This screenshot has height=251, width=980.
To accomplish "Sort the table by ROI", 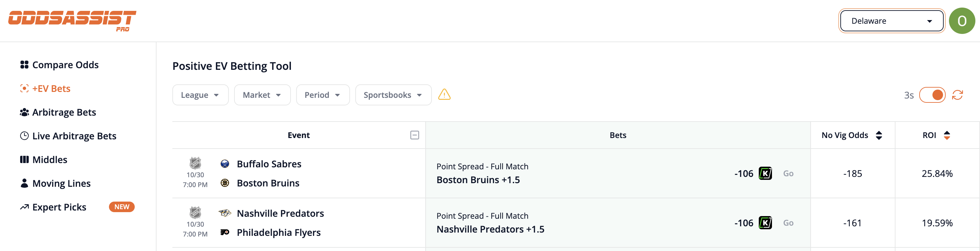I will click(947, 135).
